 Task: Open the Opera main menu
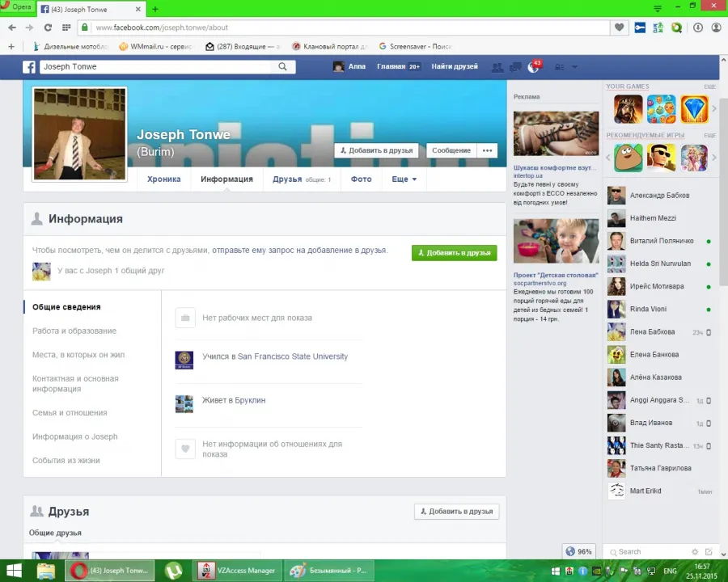tap(16, 7)
